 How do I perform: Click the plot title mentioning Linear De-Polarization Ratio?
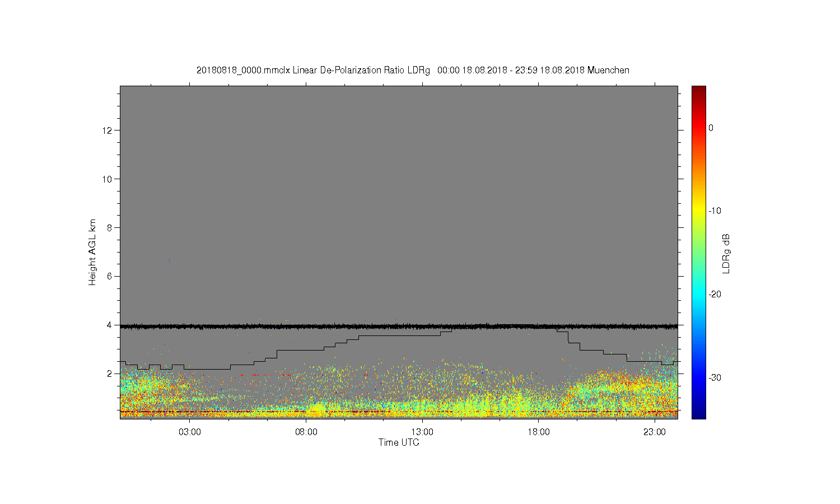pos(413,71)
